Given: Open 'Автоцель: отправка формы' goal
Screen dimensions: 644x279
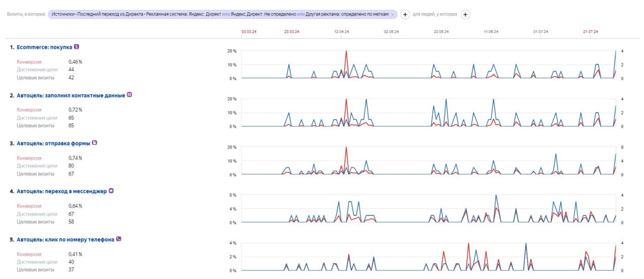Looking at the screenshot, I should pos(53,143).
